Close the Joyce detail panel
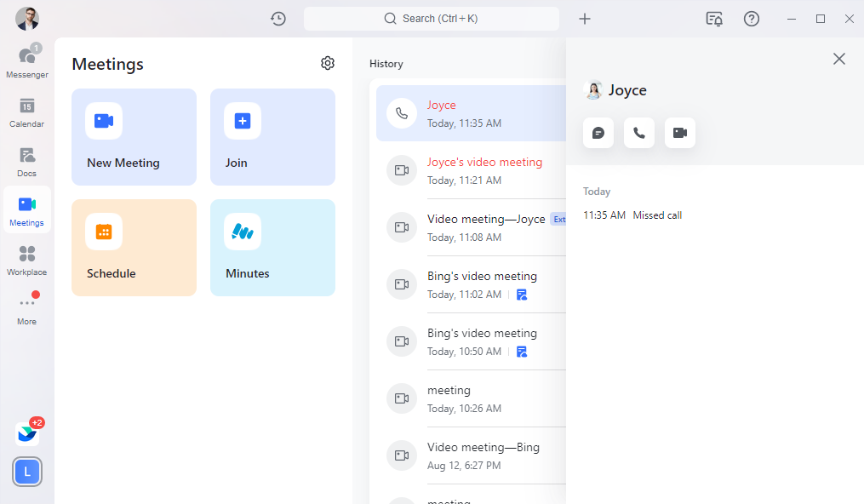Screen dimensions: 864x504 839,59
